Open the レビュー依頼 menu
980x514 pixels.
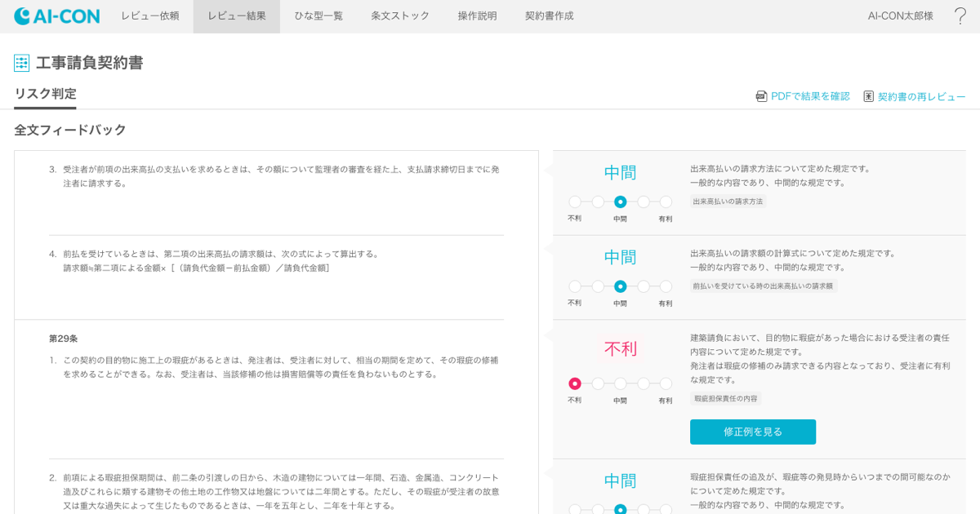pyautogui.click(x=150, y=16)
